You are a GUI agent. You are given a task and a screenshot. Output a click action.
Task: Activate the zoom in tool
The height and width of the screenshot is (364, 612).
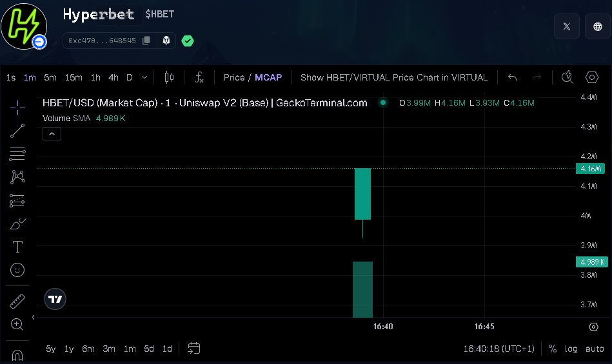17,324
